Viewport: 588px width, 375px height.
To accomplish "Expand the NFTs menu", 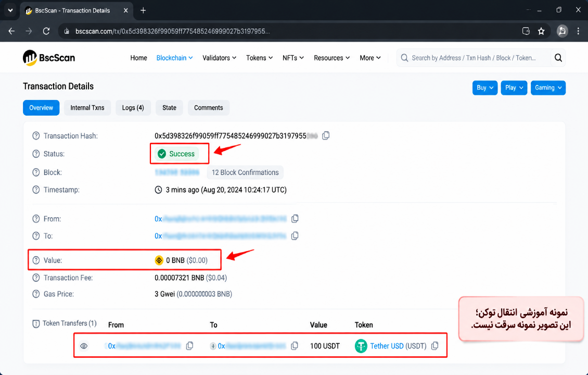I will point(293,58).
